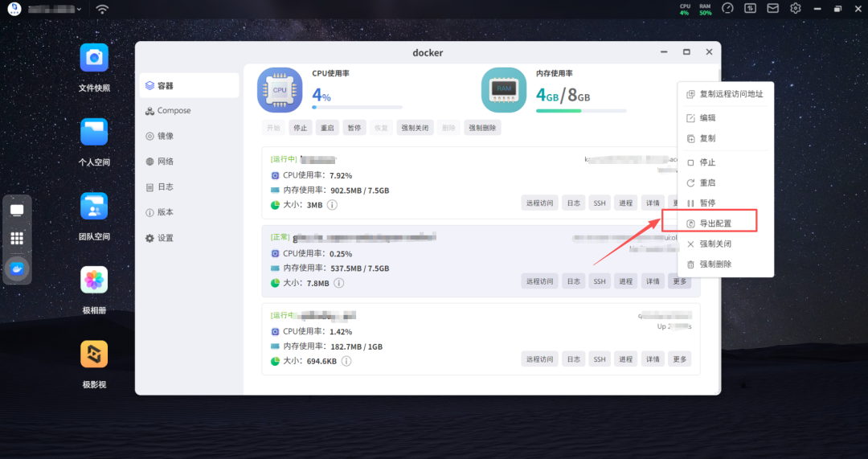Click SSH in the 902.5MB container row
Image resolution: width=868 pixels, height=459 pixels.
[600, 203]
